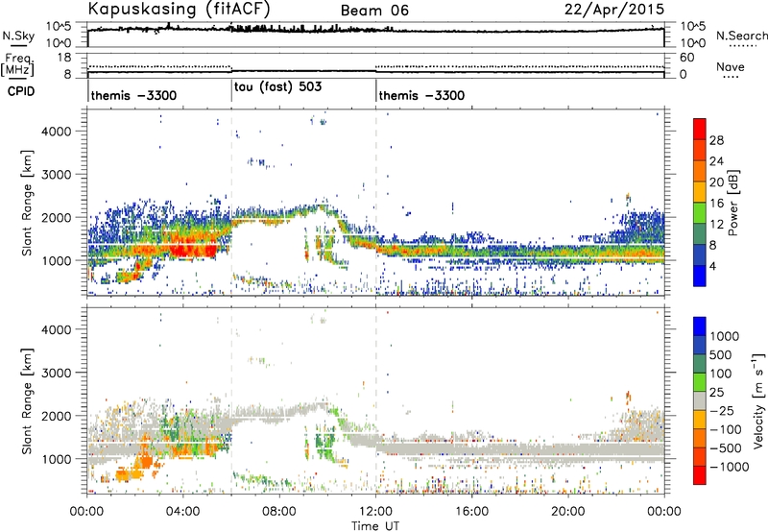768x532 pixels.
Task: Click the 'Kapuskasing (fitACF)' title text
Action: point(179,10)
